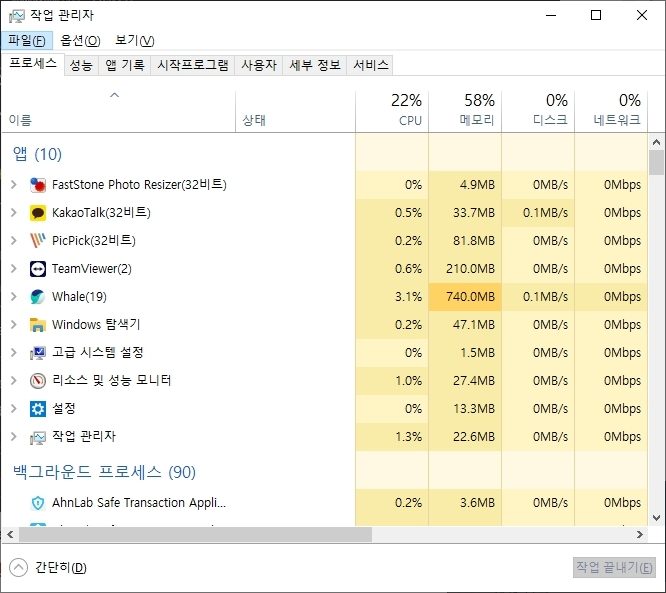Click the horizontal scrollbar thumb

click(195, 535)
